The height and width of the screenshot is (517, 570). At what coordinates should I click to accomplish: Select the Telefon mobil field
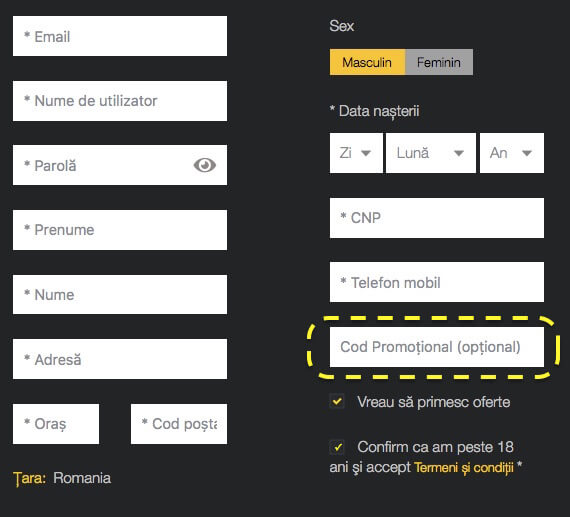(437, 282)
